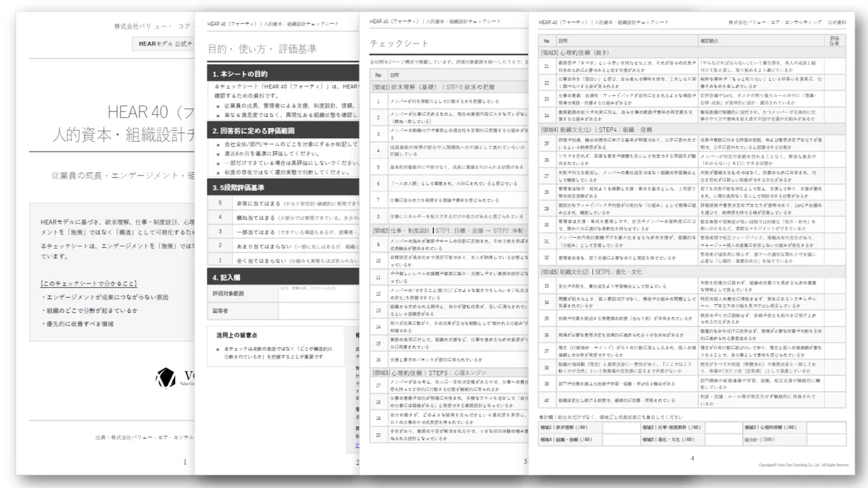Select the 2. 回答前に定める評価範囲 section header
The image size is (868, 488).
tap(282, 131)
